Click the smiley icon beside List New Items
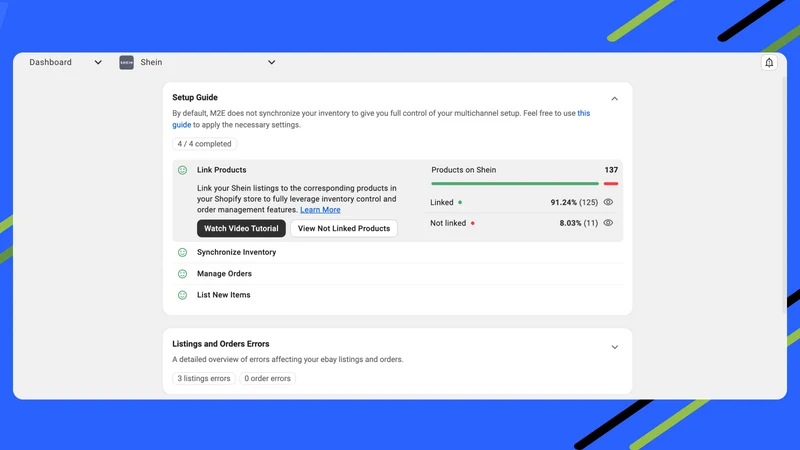Screen dimensions: 800x450 click(182, 295)
